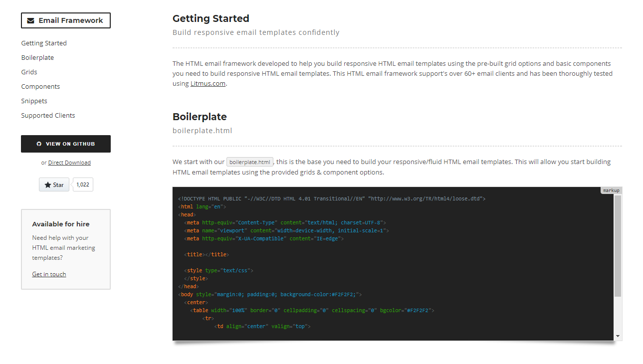Click the meta viewport code line
Screen dimensions: 643x364
click(286, 230)
